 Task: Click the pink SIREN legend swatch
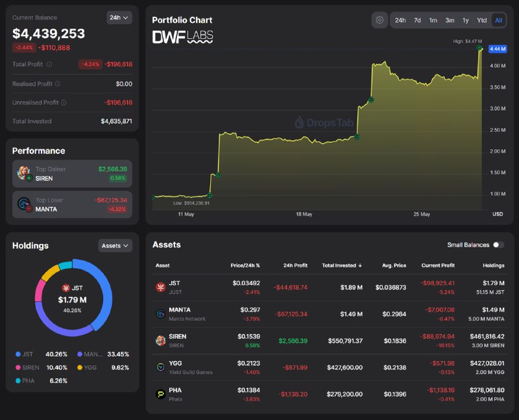[18, 367]
